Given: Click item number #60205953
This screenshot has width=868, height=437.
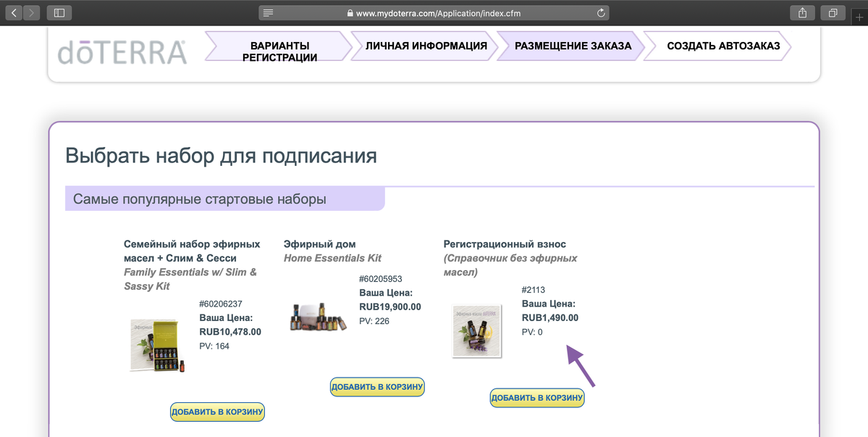Looking at the screenshot, I should tap(380, 278).
